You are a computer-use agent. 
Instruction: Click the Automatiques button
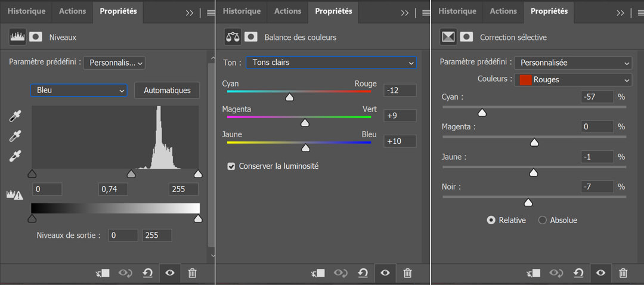tap(167, 91)
